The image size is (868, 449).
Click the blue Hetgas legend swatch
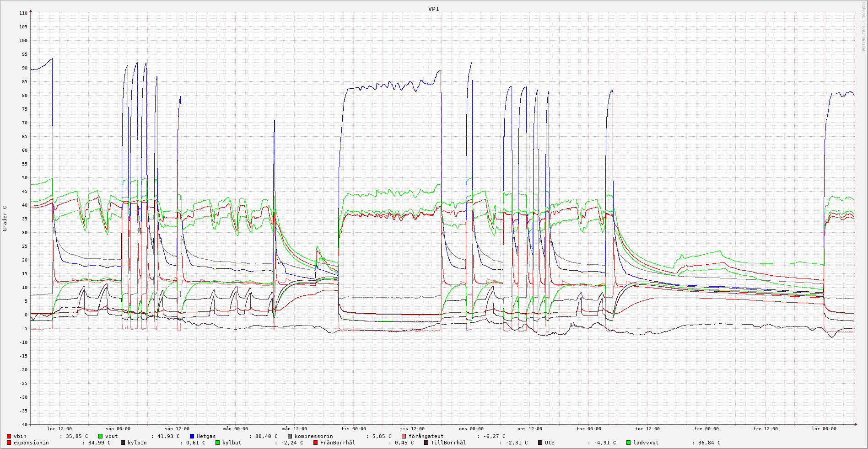tap(192, 436)
